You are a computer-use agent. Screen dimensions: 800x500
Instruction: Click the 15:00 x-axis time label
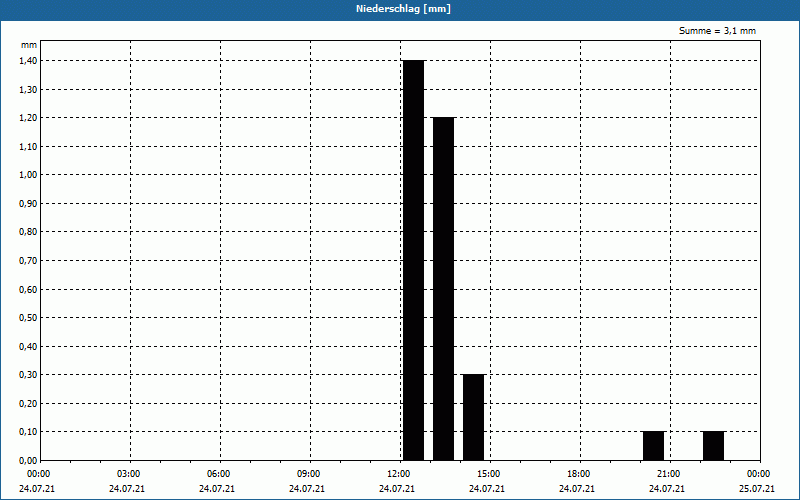(x=490, y=474)
